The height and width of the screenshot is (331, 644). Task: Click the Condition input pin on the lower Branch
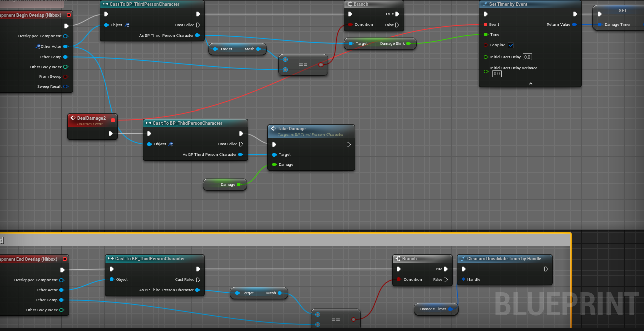click(x=399, y=279)
